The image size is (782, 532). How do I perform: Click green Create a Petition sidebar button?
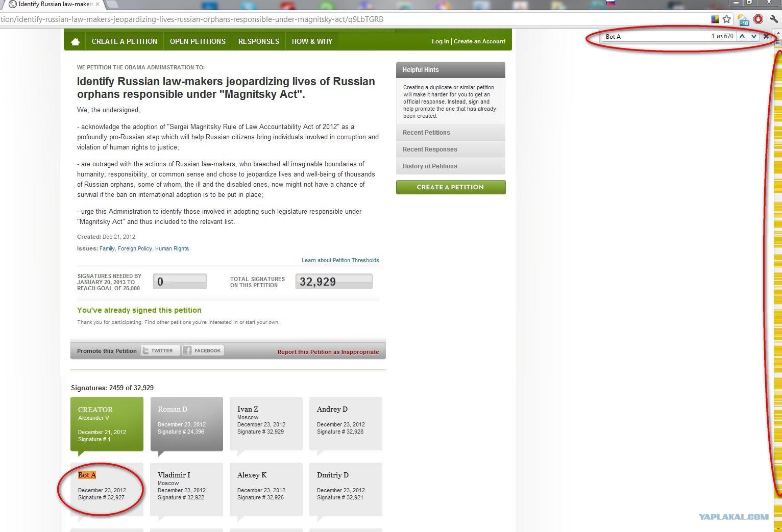click(451, 187)
